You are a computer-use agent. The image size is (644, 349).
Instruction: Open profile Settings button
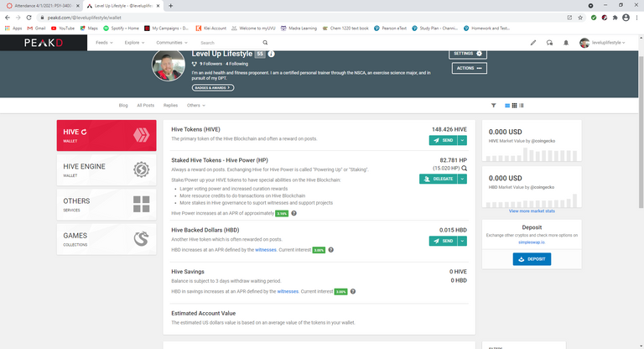468,55
